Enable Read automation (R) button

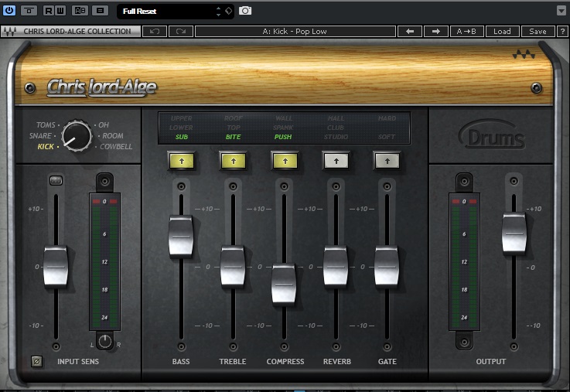(49, 11)
